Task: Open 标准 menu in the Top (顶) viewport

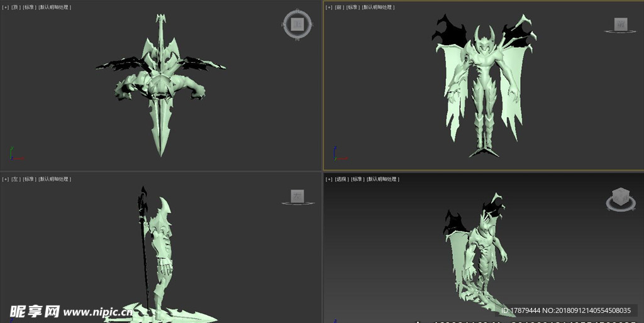Action: pyautogui.click(x=30, y=8)
